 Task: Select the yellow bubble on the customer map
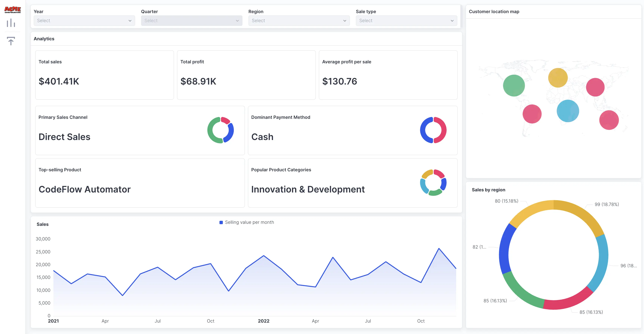(558, 78)
